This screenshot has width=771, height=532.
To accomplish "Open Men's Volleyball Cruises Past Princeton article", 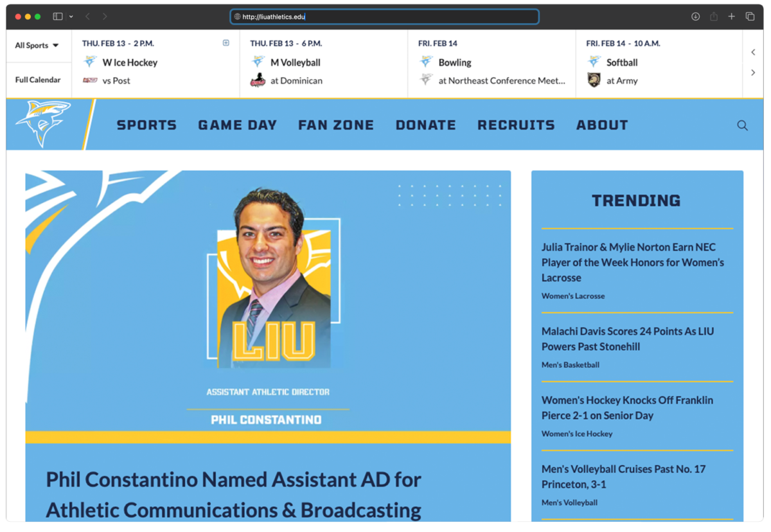I will pyautogui.click(x=623, y=476).
